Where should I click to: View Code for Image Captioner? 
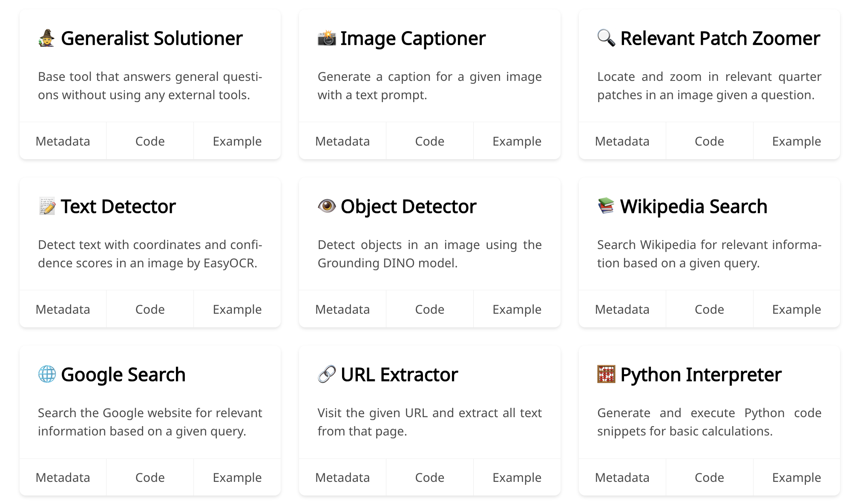[430, 141]
